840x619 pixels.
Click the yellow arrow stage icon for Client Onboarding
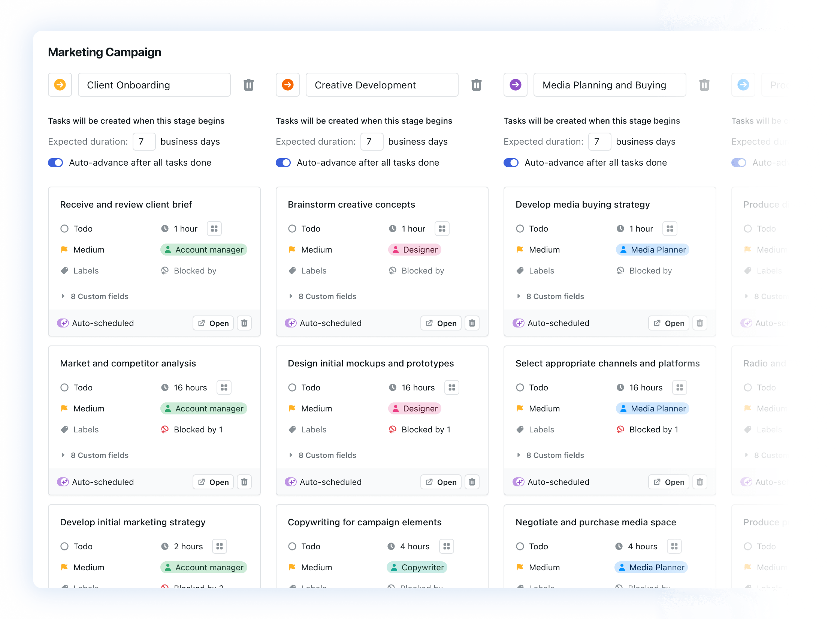pos(60,85)
